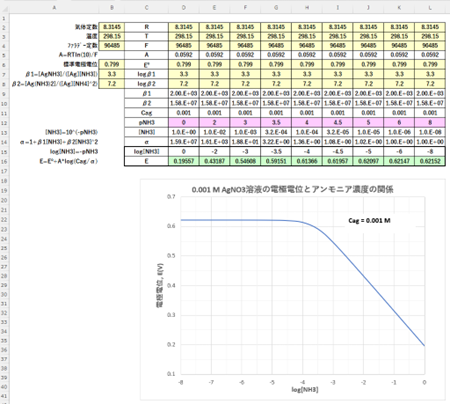Click Faraday constant cell B4 with 96485

[112, 46]
